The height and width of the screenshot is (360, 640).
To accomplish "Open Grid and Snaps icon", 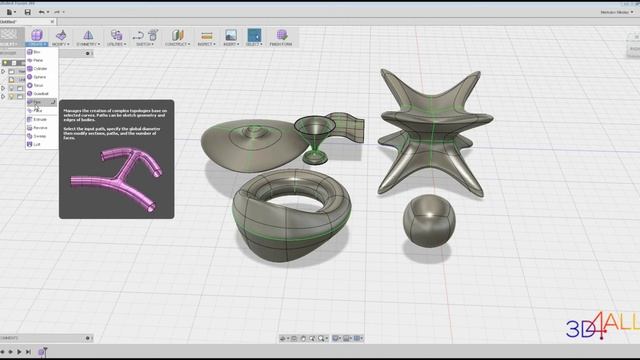I will tap(347, 338).
